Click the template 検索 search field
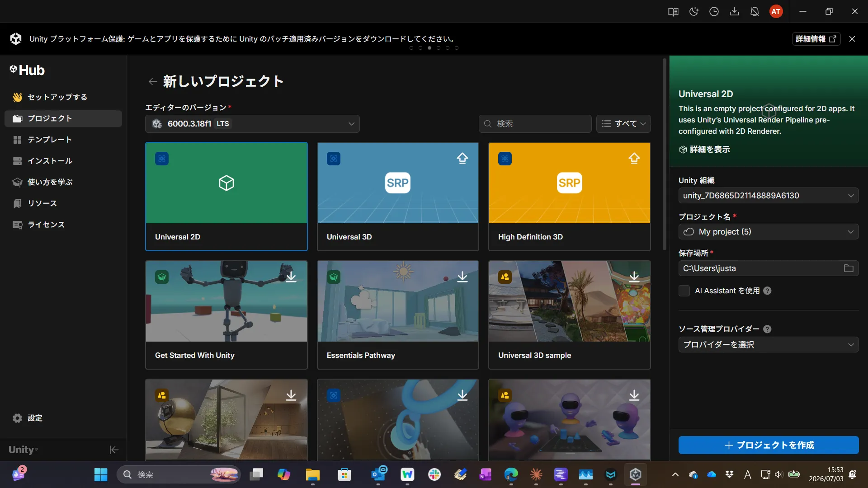868x488 pixels. (535, 124)
